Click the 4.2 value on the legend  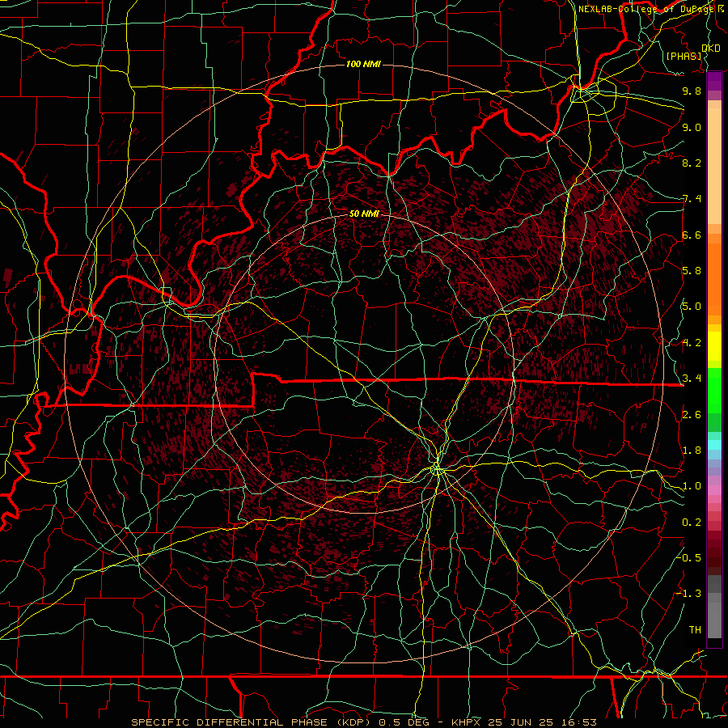pos(692,343)
